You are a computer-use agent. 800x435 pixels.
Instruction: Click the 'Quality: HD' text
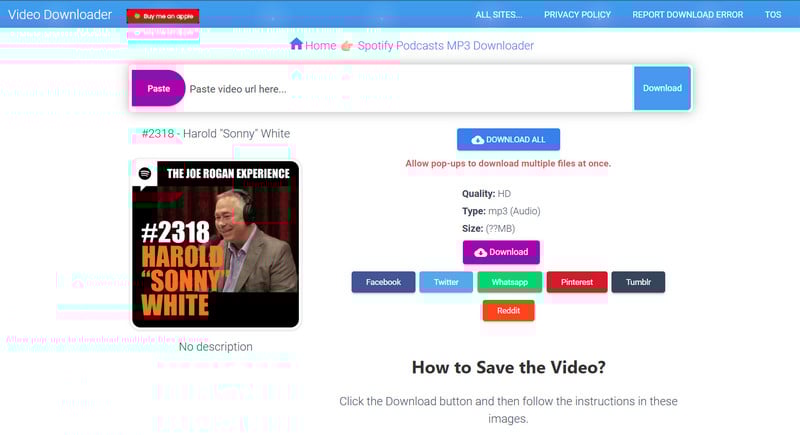pyautogui.click(x=486, y=194)
